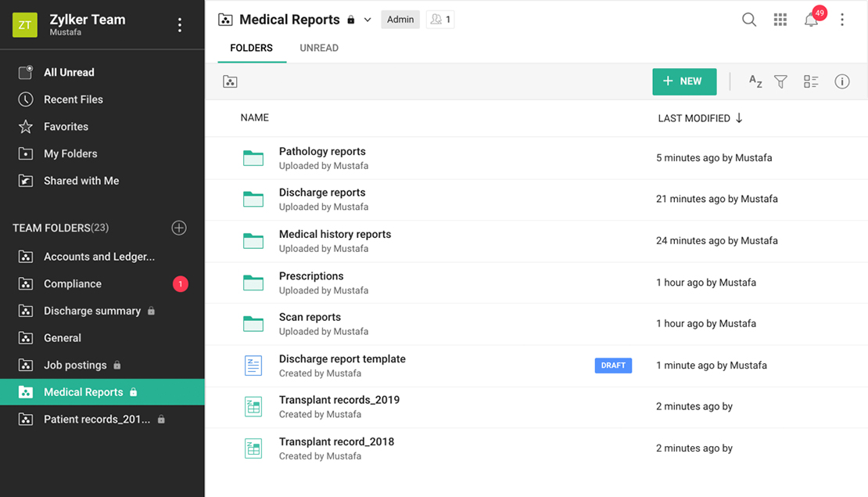868x497 pixels.
Task: Add a team folder with plus icon
Action: [x=179, y=228]
